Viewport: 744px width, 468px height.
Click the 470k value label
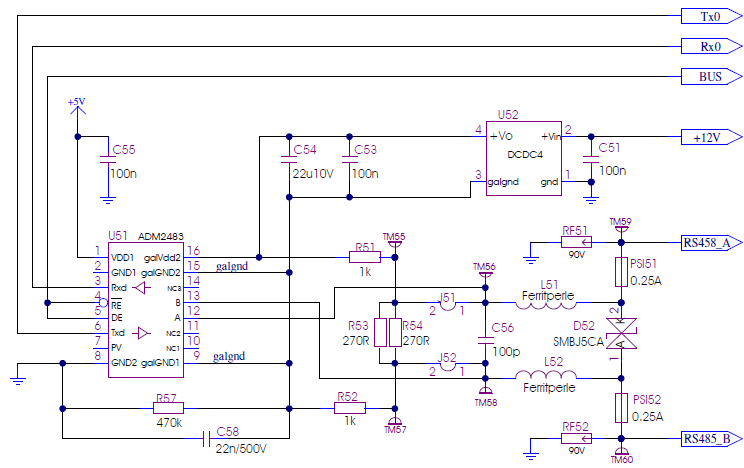[x=169, y=422]
